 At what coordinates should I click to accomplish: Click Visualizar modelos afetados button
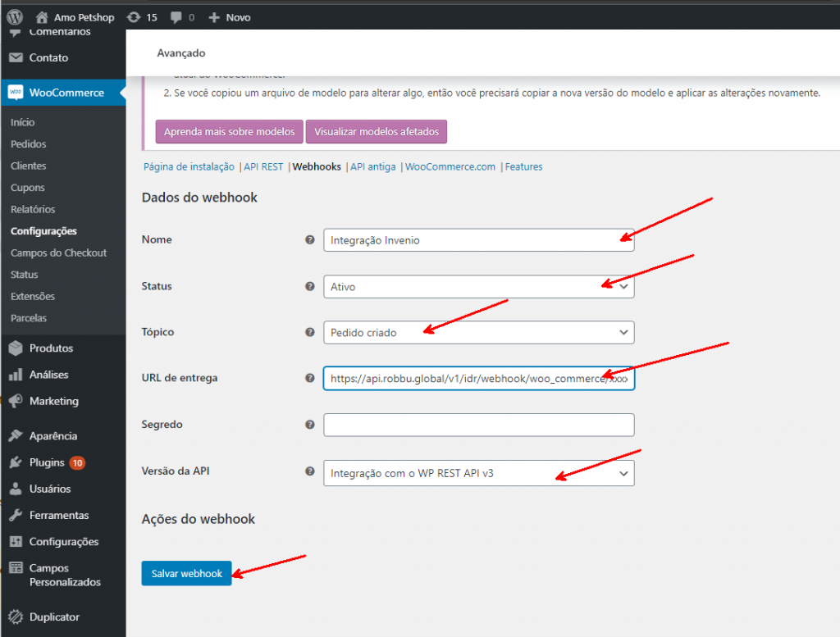coord(377,132)
